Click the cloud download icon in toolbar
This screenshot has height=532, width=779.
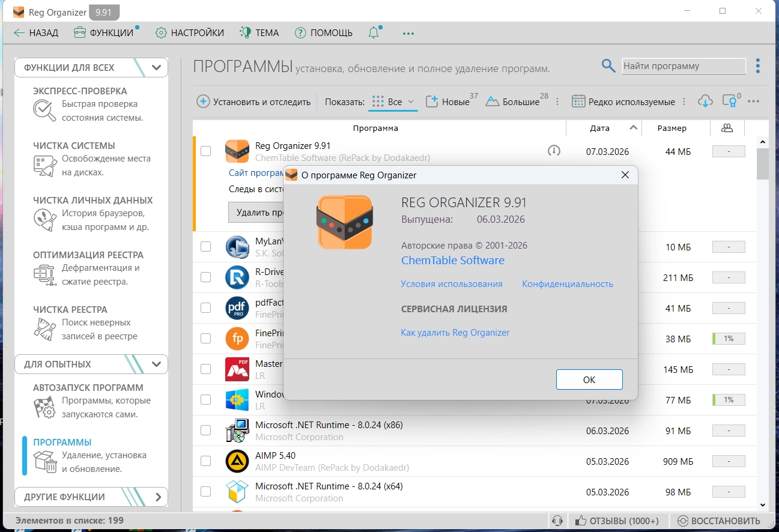tap(705, 101)
